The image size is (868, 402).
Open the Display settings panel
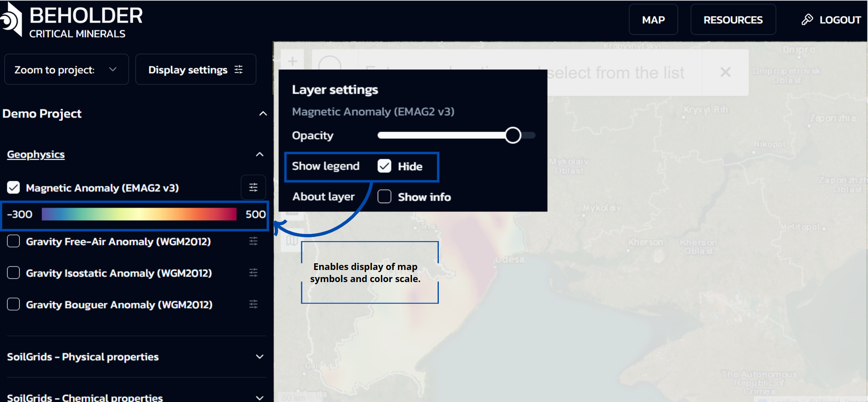click(195, 69)
